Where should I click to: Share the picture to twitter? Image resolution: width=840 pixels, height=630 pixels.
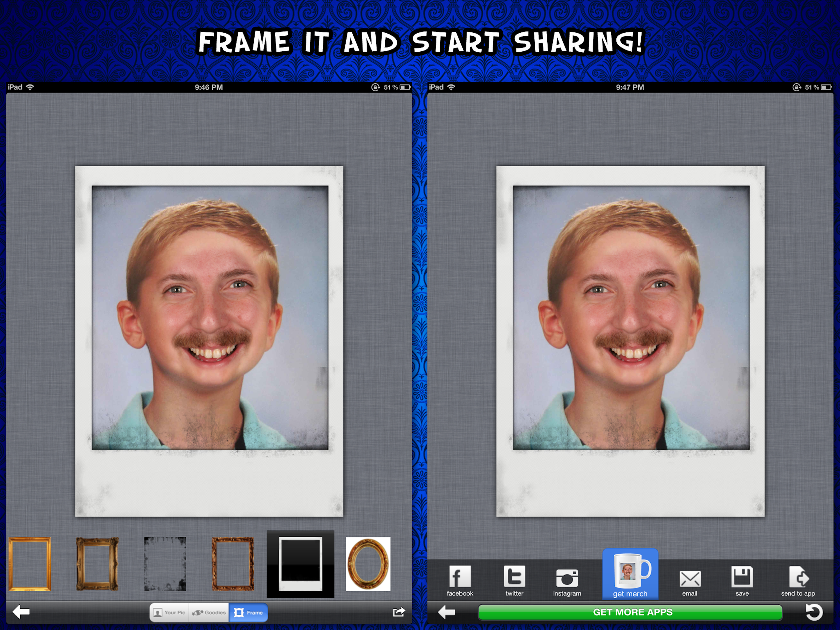tap(514, 581)
